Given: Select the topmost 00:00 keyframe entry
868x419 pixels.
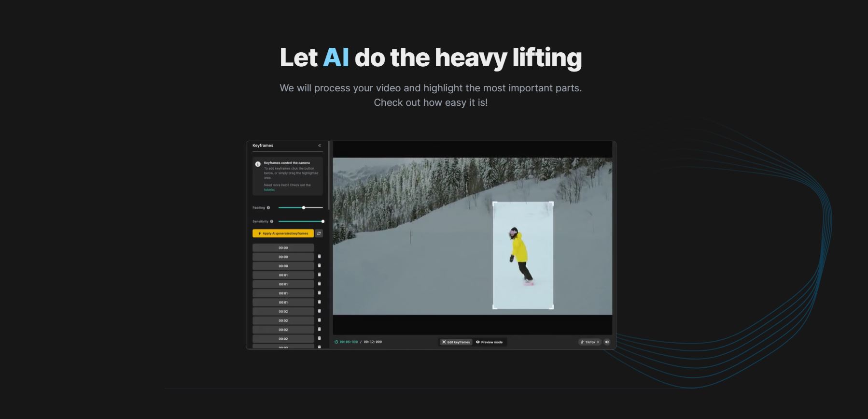Looking at the screenshot, I should point(283,248).
